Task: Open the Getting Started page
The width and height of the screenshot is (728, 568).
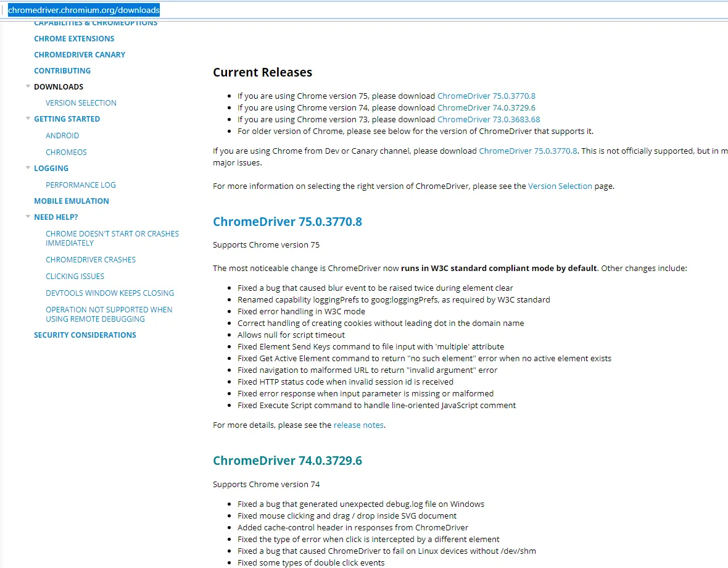Action: pos(67,119)
